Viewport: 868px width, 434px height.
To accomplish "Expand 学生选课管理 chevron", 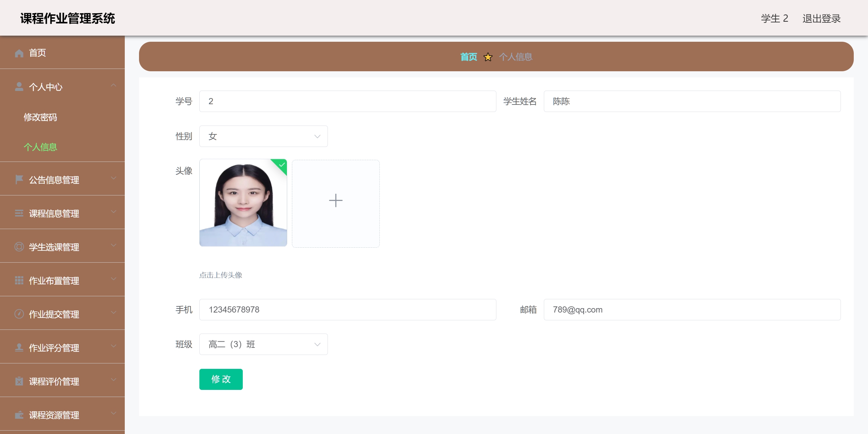I will tap(114, 245).
